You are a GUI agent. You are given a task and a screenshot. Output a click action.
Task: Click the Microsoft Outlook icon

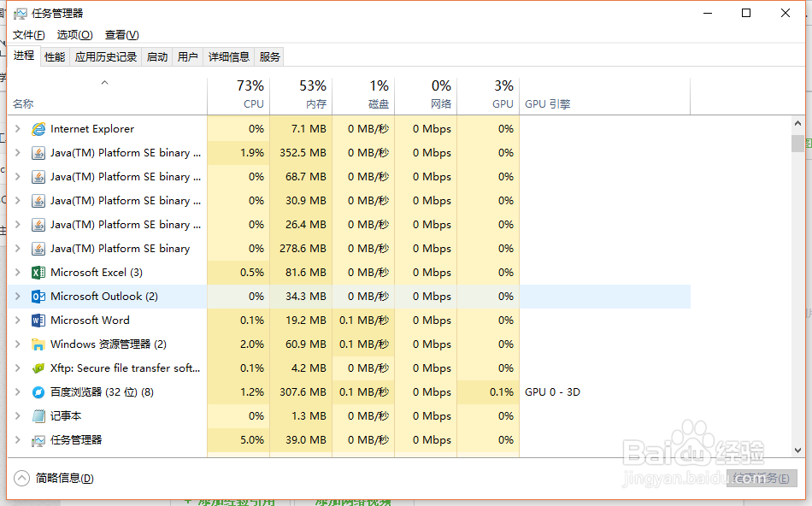click(x=38, y=297)
